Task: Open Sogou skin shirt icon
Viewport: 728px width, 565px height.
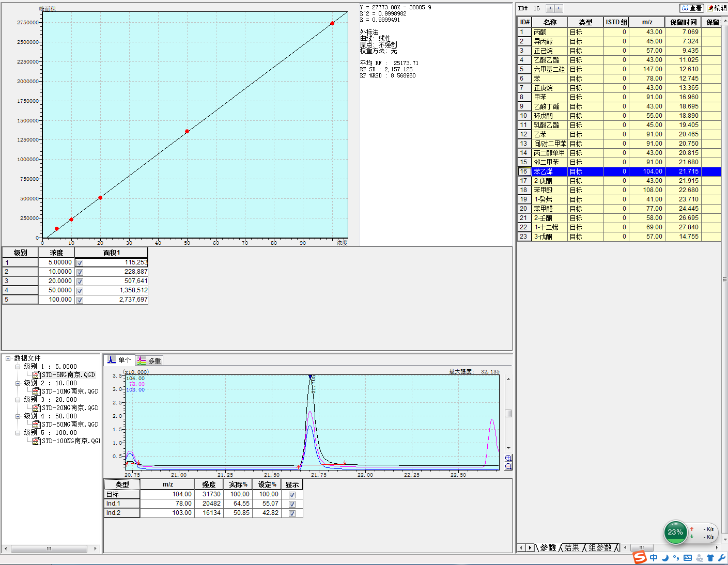Action: pyautogui.click(x=710, y=558)
